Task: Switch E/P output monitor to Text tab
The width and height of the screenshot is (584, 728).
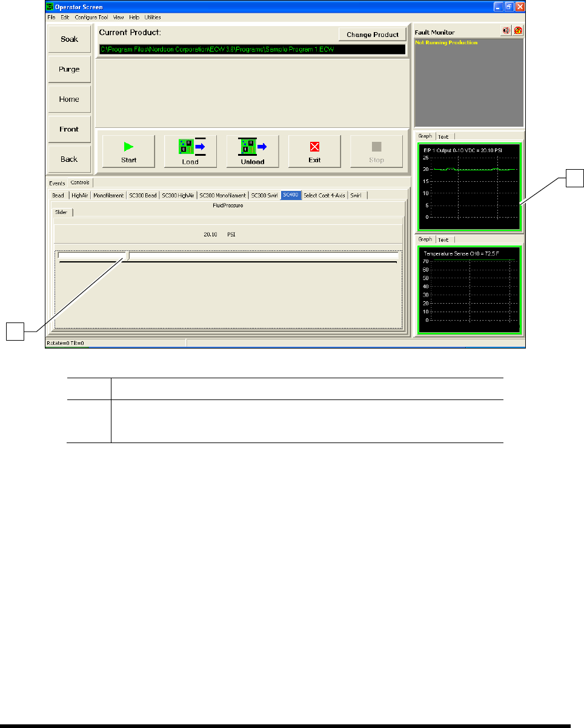Action: click(x=443, y=136)
